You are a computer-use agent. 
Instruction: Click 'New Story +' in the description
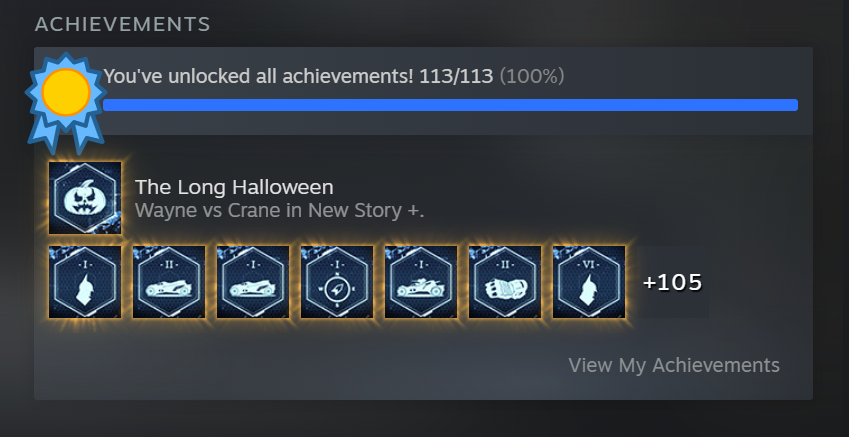pos(366,210)
